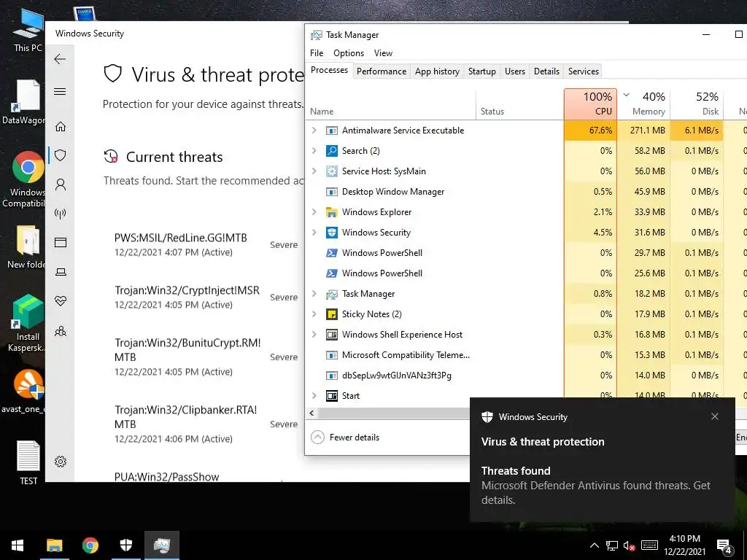This screenshot has width=747, height=560.
Task: Click Windows Security process icon in Task Manager
Action: 332,233
